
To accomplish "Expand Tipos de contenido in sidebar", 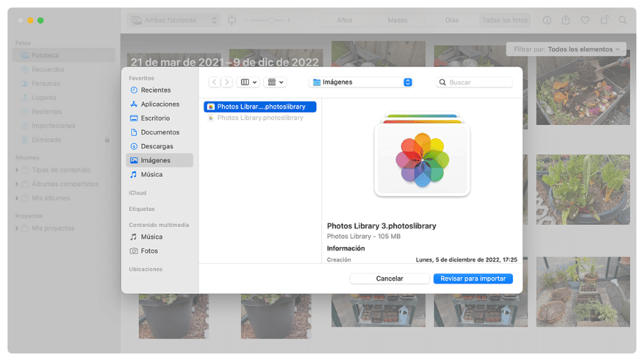I will [x=17, y=170].
